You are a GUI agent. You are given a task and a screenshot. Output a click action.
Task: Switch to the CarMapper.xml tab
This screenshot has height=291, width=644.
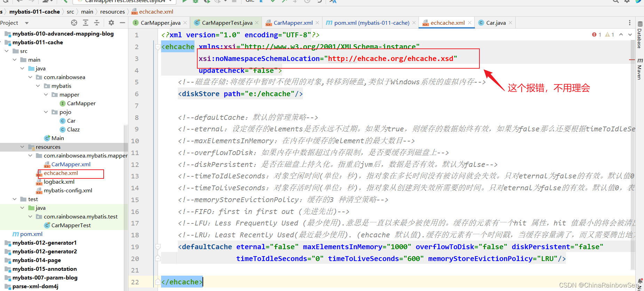tap(293, 23)
